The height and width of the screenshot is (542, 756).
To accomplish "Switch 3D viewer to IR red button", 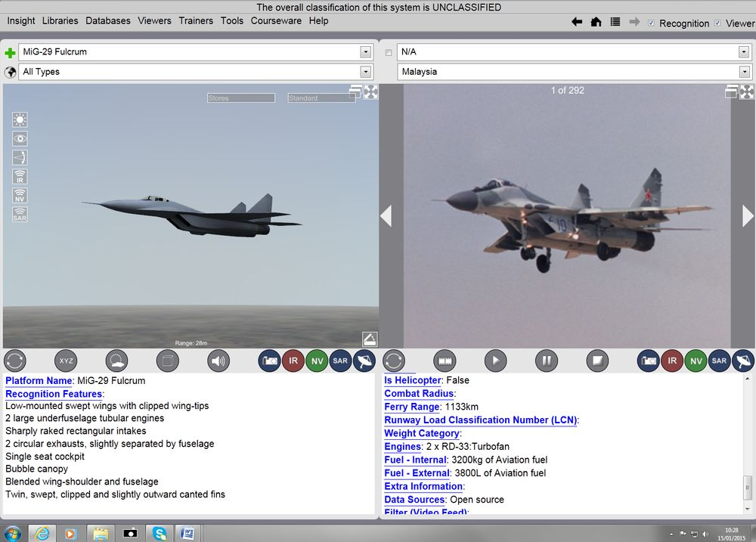I will pos(293,361).
